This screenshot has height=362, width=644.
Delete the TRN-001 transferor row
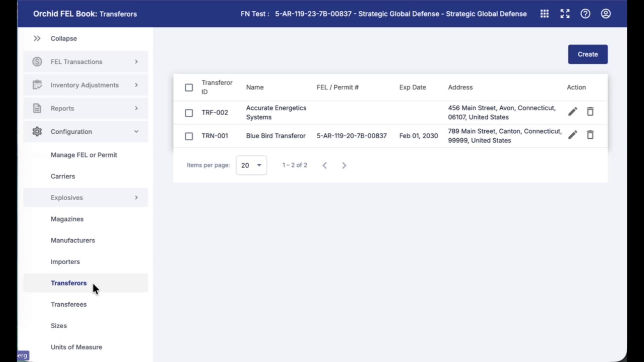point(590,135)
